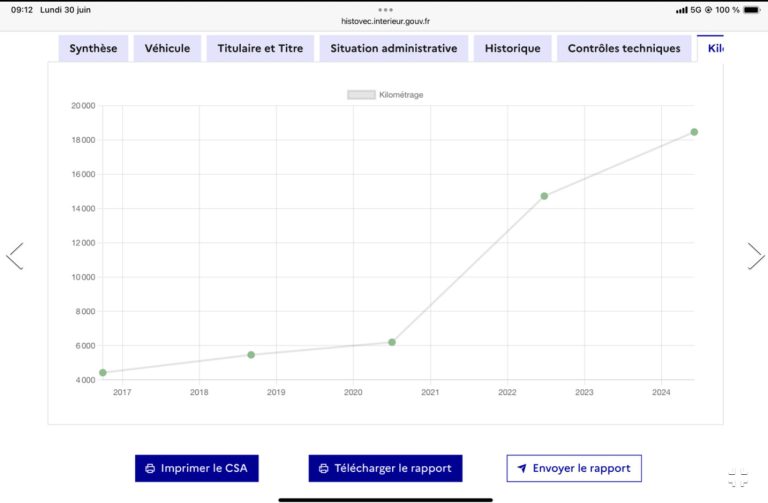The height and width of the screenshot is (503, 768).
Task: Show the Historique tab
Action: 513,48
